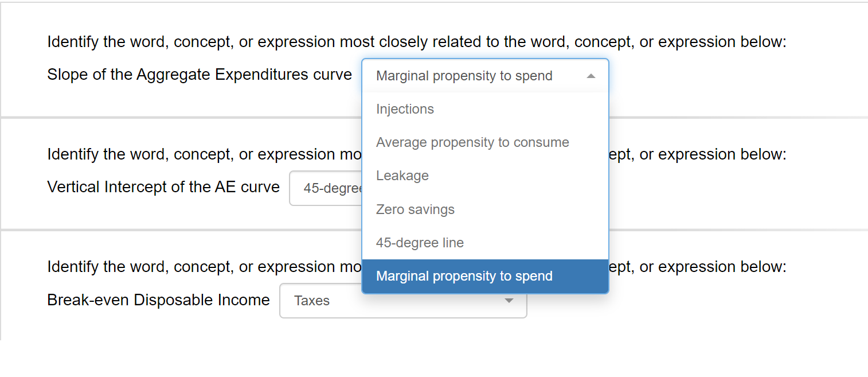The image size is (868, 377).
Task: Select "Injections" from the open dropdown
Action: click(x=405, y=109)
